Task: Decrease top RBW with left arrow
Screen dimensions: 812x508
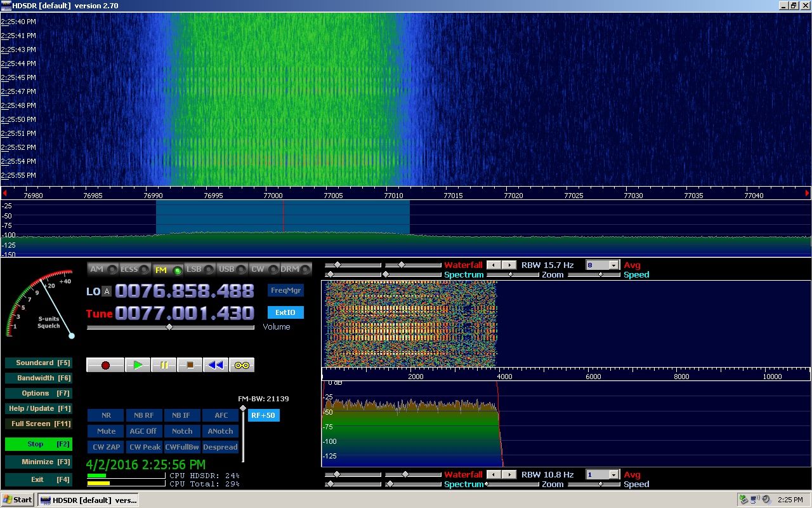Action: (495, 265)
